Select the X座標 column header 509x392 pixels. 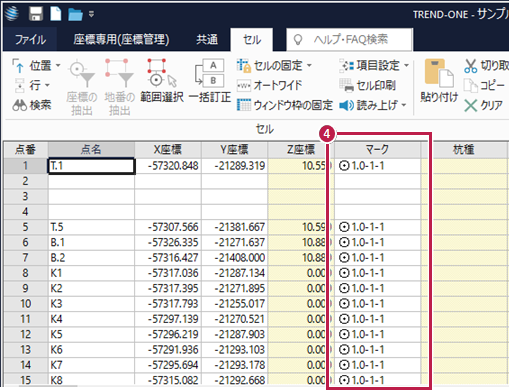[168, 149]
